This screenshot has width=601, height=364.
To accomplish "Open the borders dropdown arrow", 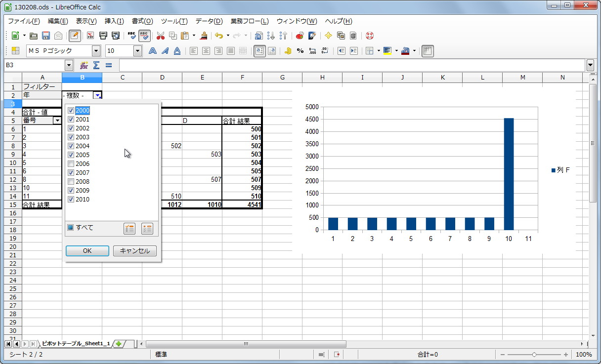I will (x=378, y=51).
